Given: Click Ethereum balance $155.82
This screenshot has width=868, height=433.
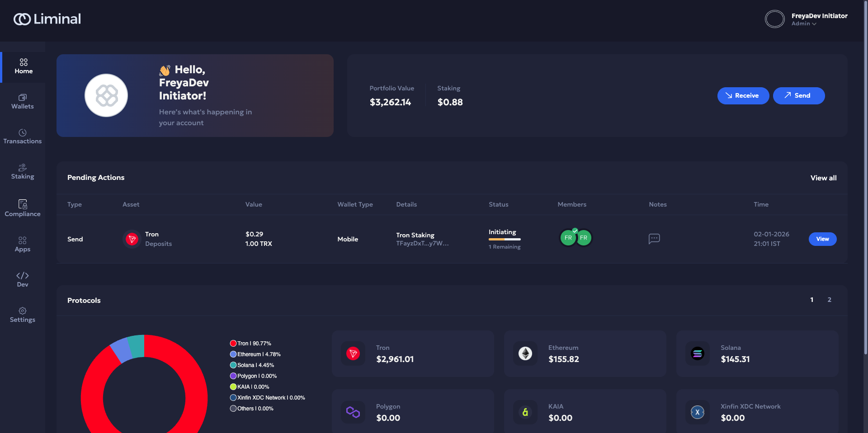Looking at the screenshot, I should [564, 359].
